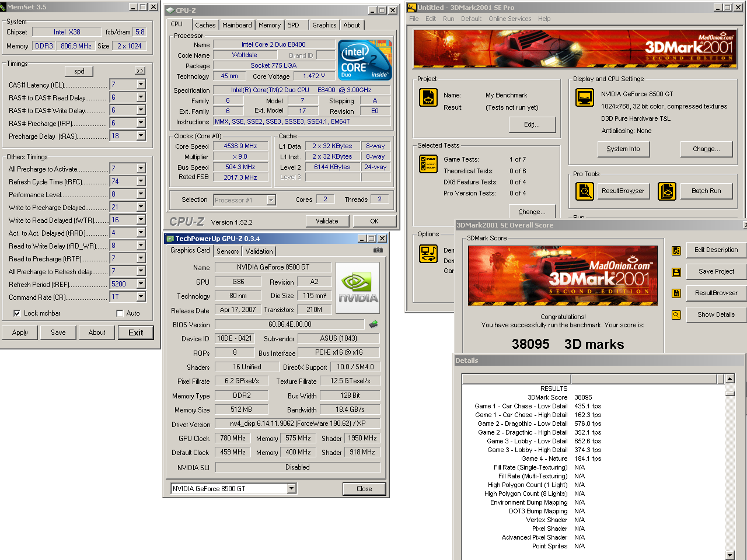
Task: Open the Performance Level dropdown
Action: [141, 194]
